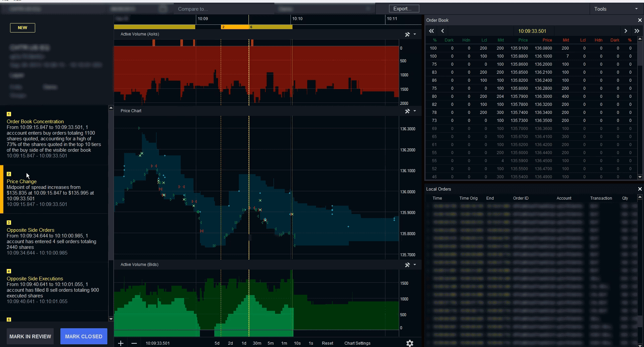Jump to first Order Book snapshot
The height and width of the screenshot is (347, 644).
pos(431,31)
